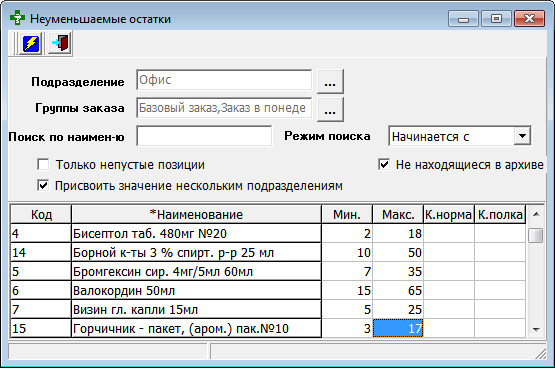Expand the Режим поиска dropdown arrow
This screenshot has height=368, width=555.
coord(522,136)
